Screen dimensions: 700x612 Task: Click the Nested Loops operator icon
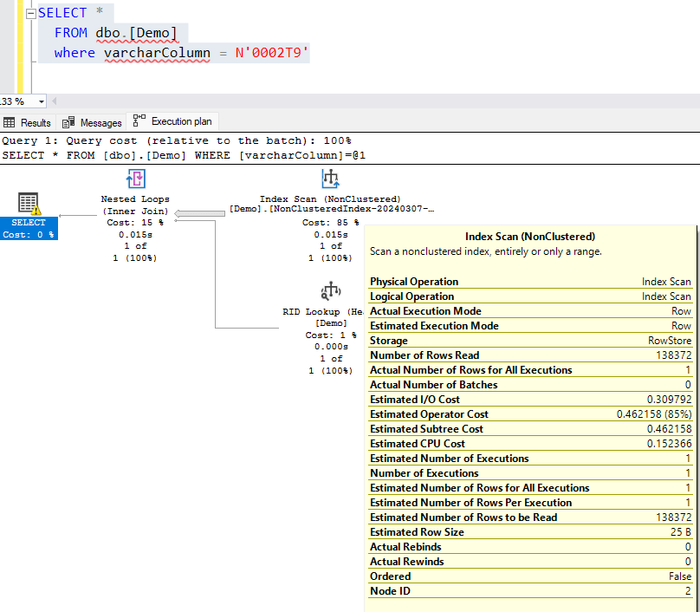[x=135, y=179]
